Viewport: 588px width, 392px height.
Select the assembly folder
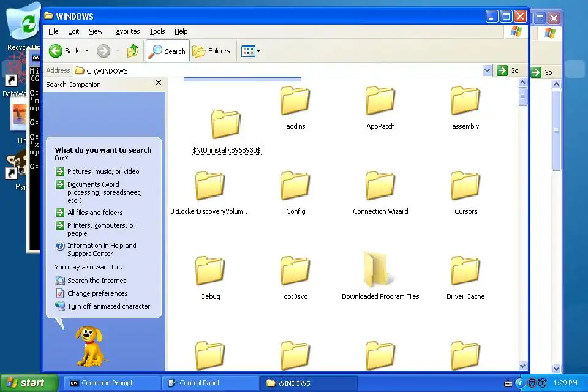point(466,108)
